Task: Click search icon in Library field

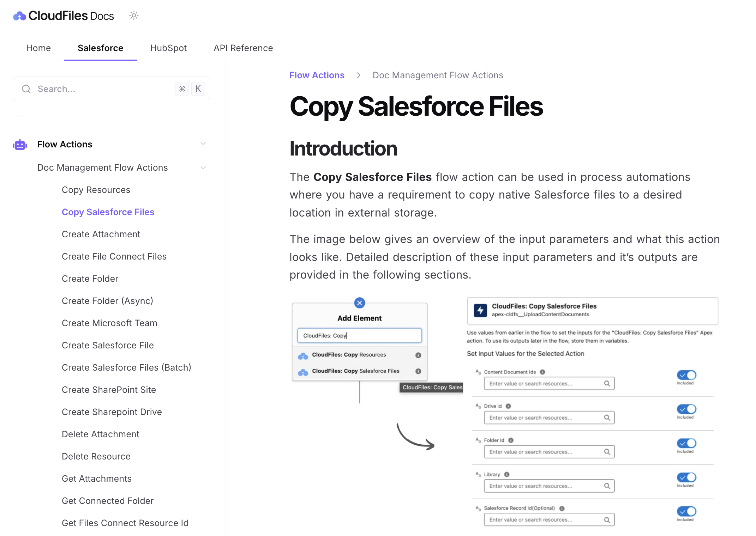Action: pos(607,486)
